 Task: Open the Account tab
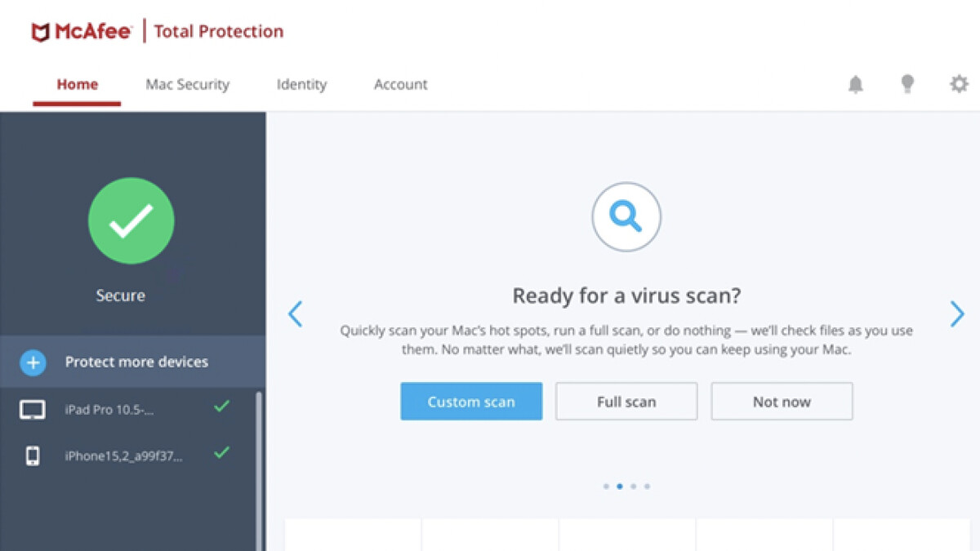[400, 84]
